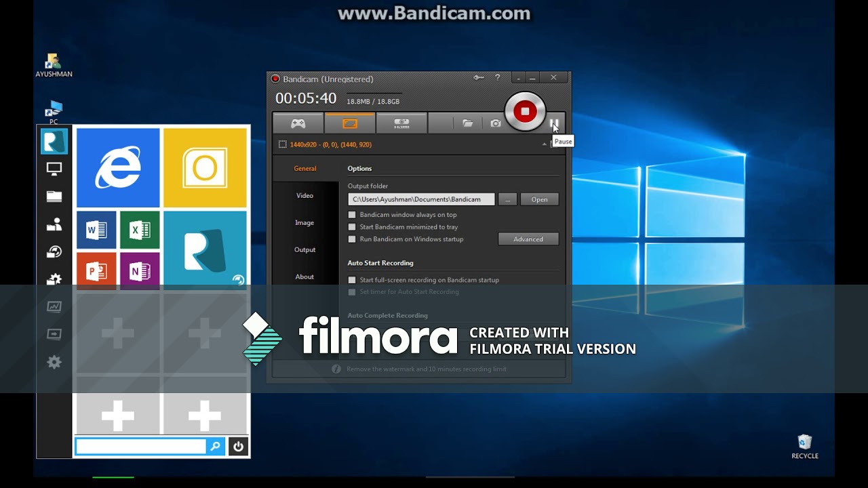
Task: Open output folder icon in Bandicam toolbar
Action: (x=468, y=123)
